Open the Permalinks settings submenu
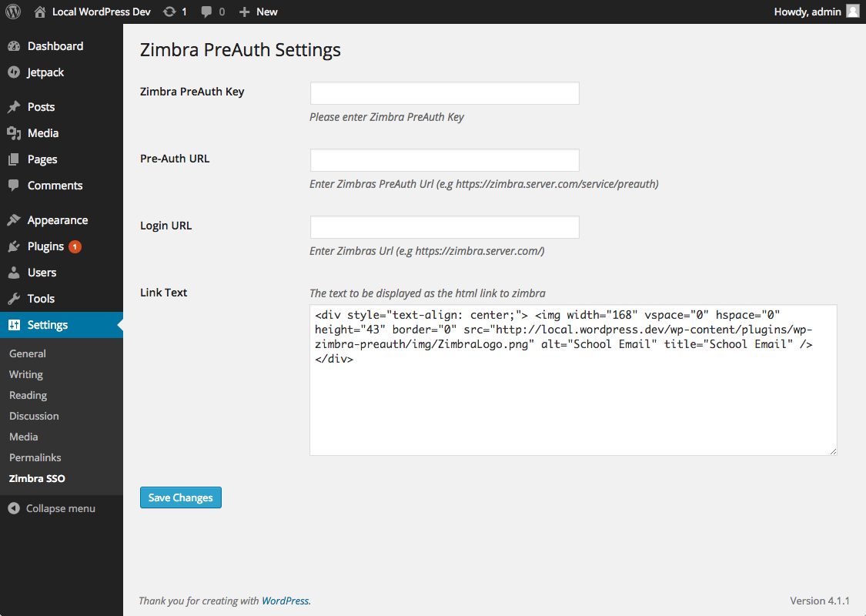866x616 pixels. 35,457
